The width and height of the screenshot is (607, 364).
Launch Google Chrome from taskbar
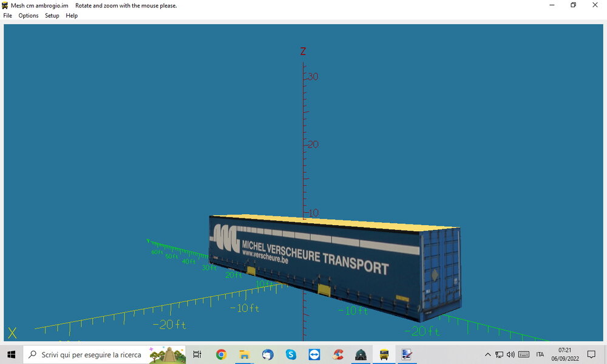pyautogui.click(x=221, y=354)
